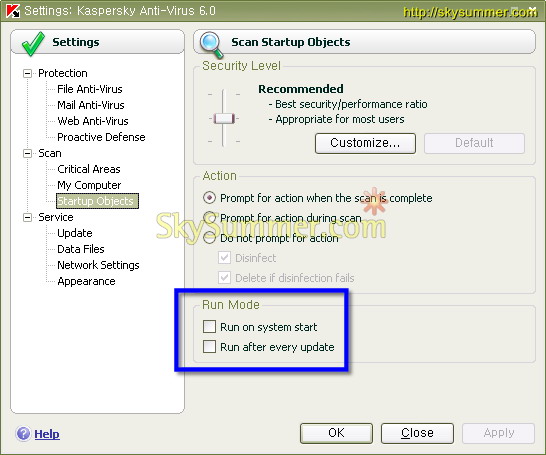Collapse the Scan tree node
Screen dimensions: 546x455
(27, 154)
